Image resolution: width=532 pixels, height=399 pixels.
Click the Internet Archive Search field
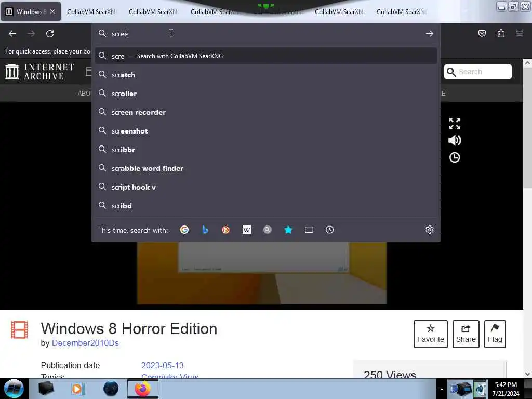478,72
